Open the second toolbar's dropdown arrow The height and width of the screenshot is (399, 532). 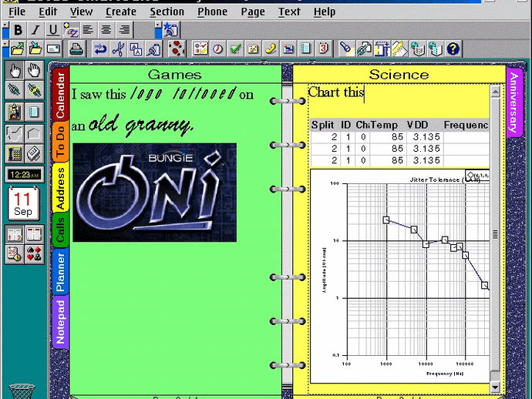pos(158,25)
